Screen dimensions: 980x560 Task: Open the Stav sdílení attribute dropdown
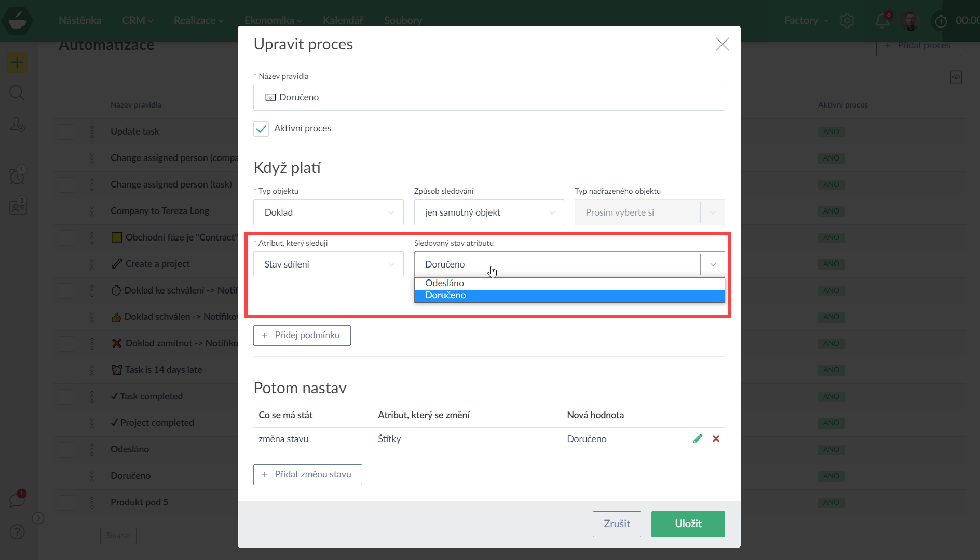328,264
